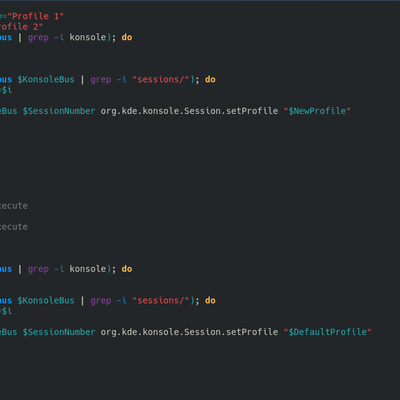Click the partially visible "rofile 2" string
The height and width of the screenshot is (400, 400).
point(21,27)
